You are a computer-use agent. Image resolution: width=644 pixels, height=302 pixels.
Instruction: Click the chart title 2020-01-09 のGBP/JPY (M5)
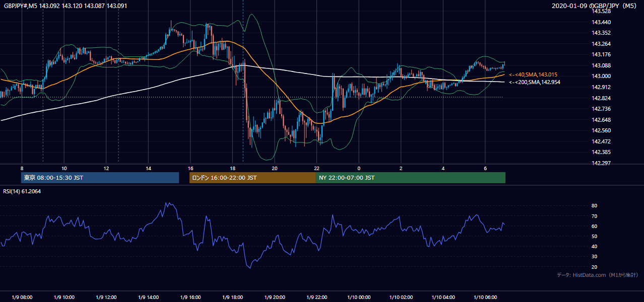tap(595, 6)
